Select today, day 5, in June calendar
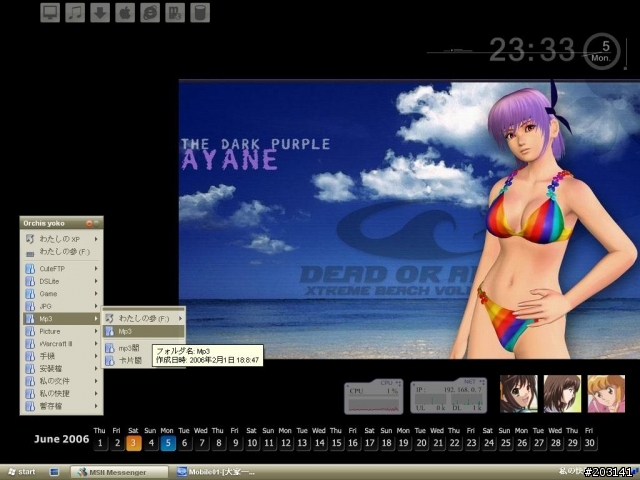This screenshot has height=480, width=640. pos(168,443)
